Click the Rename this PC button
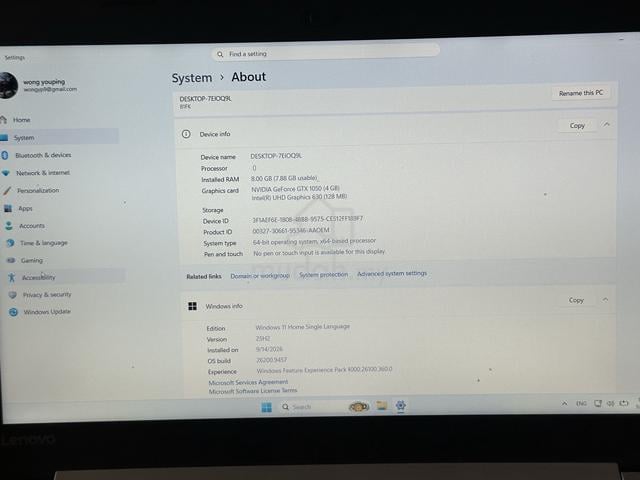The height and width of the screenshot is (480, 640). click(580, 93)
